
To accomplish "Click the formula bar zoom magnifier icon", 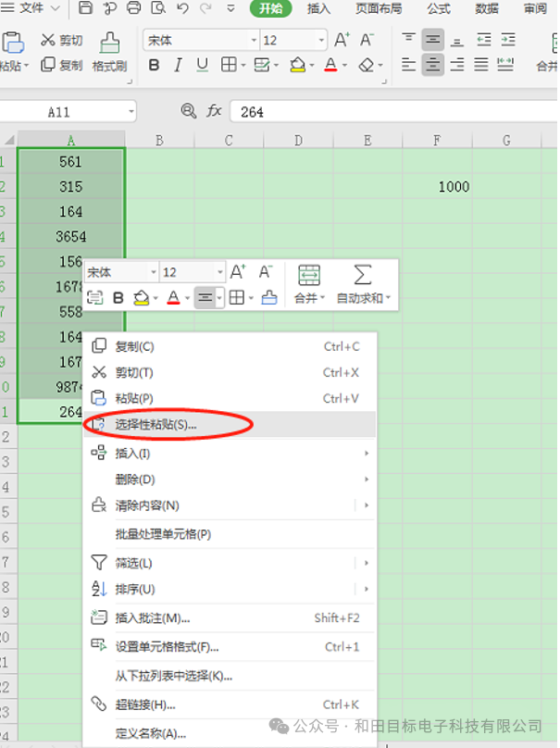I will coord(189,112).
